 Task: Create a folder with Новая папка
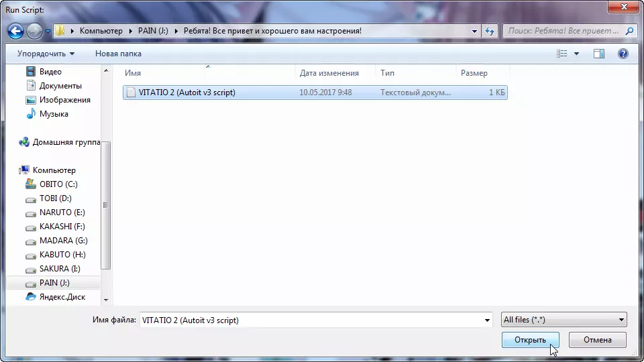[118, 54]
